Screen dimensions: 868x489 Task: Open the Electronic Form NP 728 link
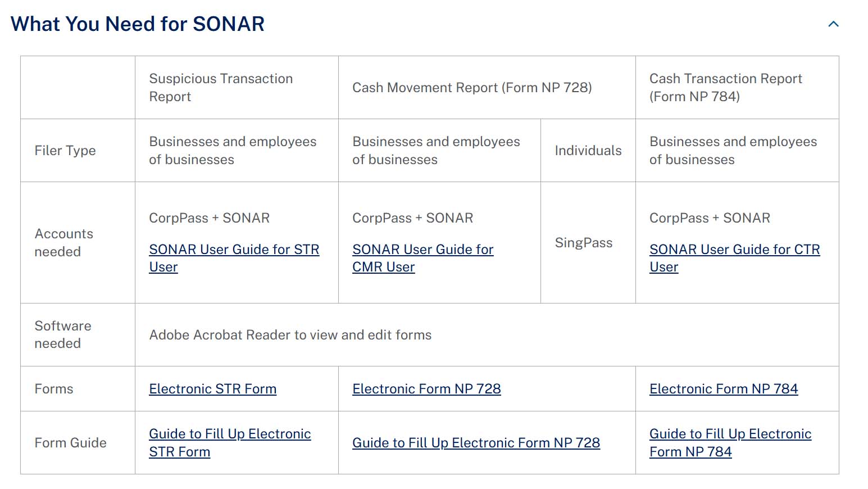(x=426, y=389)
